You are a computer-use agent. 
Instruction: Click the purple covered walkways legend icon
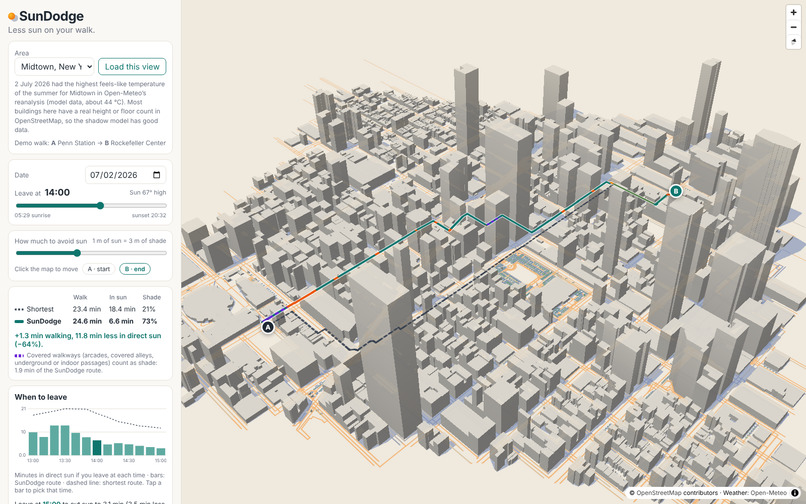[x=19, y=355]
